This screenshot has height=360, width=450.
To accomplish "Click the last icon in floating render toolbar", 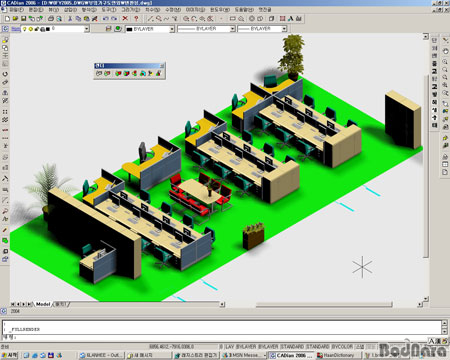I will pos(159,73).
